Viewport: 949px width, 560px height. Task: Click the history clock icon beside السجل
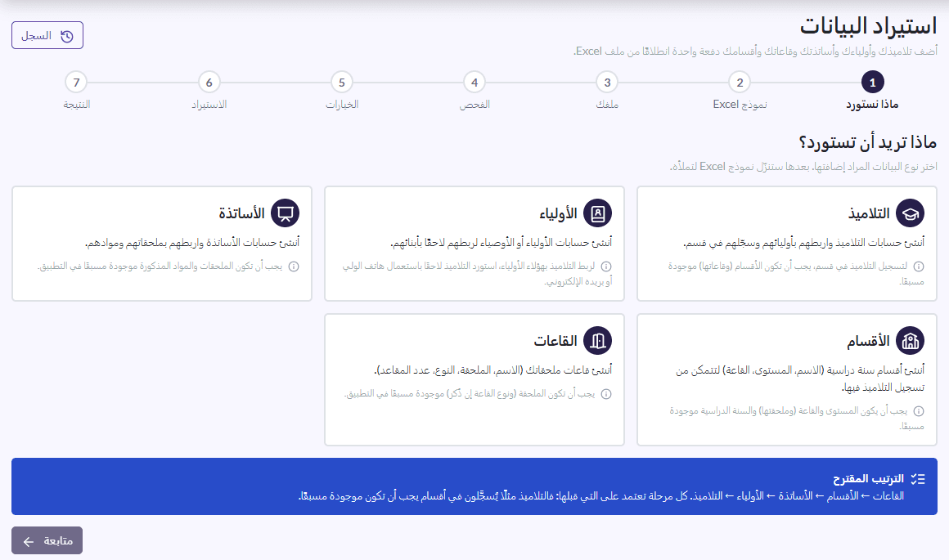[x=66, y=36]
